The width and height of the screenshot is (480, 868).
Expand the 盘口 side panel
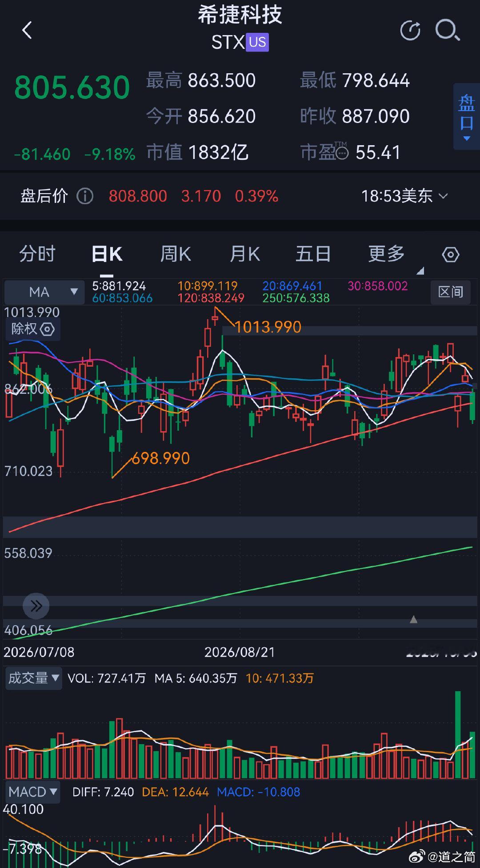click(x=466, y=117)
